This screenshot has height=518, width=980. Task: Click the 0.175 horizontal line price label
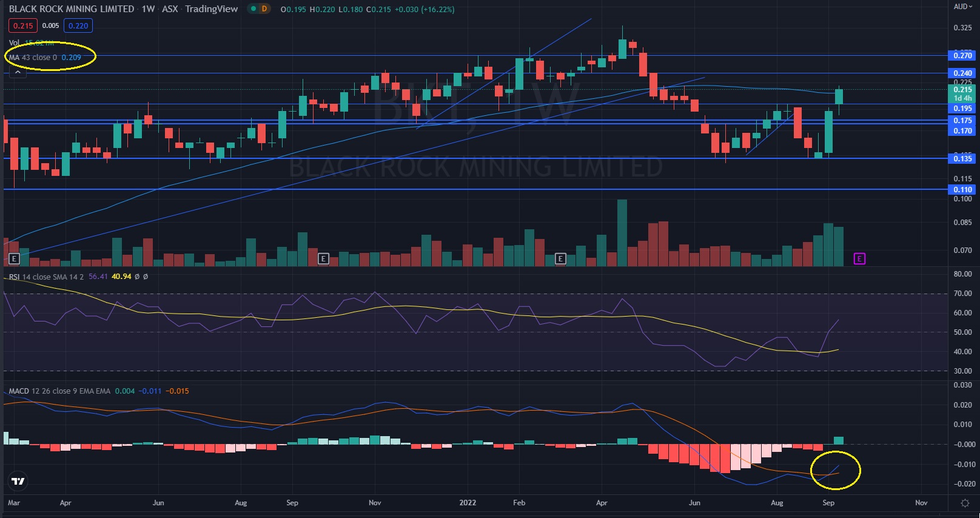coord(962,120)
